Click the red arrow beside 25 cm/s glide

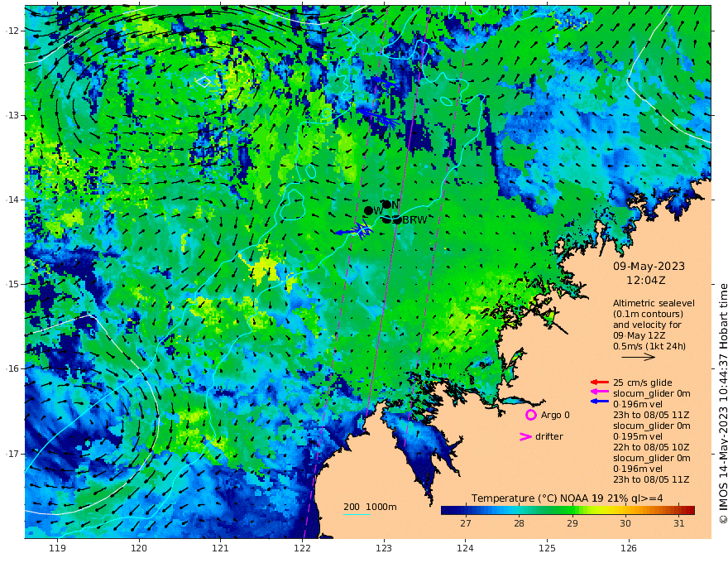[600, 383]
